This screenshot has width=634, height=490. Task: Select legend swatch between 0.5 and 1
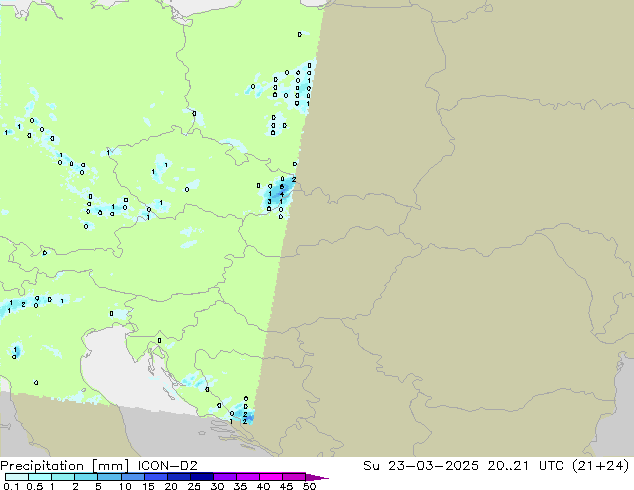click(40, 477)
